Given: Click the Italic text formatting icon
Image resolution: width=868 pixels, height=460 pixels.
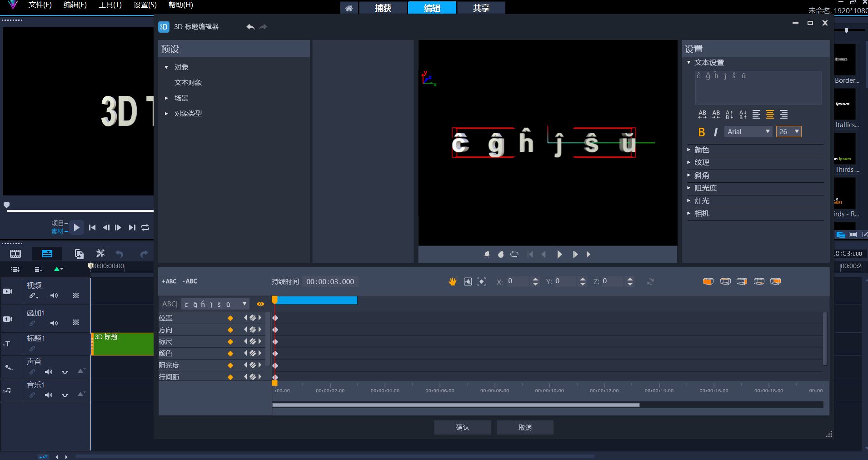Looking at the screenshot, I should (x=715, y=132).
